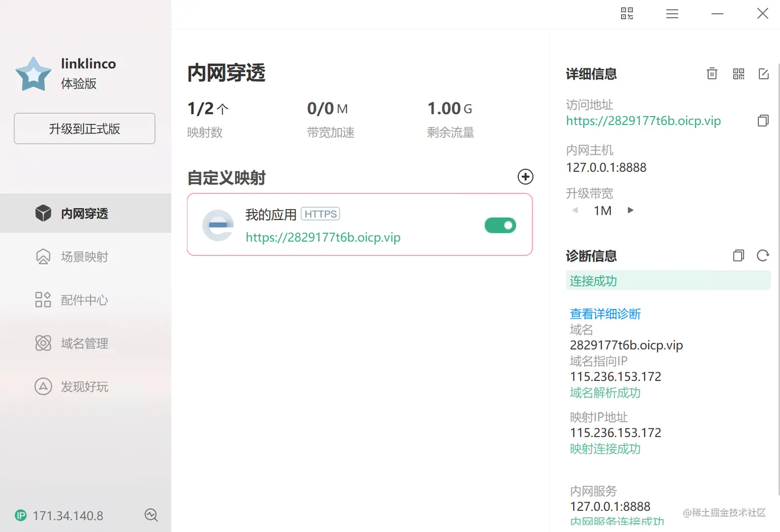Click 查看详细诊断 link
This screenshot has width=780, height=532.
605,314
